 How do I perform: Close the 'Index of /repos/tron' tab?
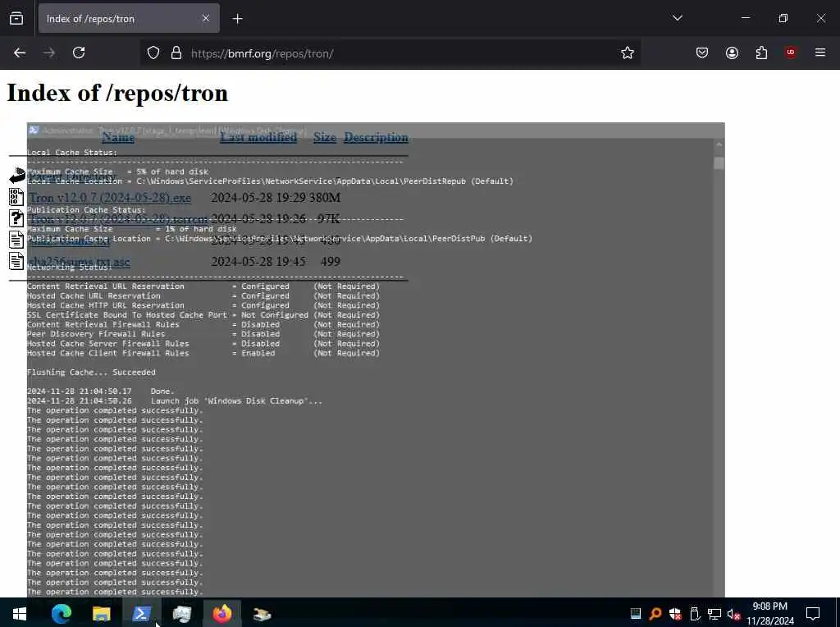(x=206, y=19)
